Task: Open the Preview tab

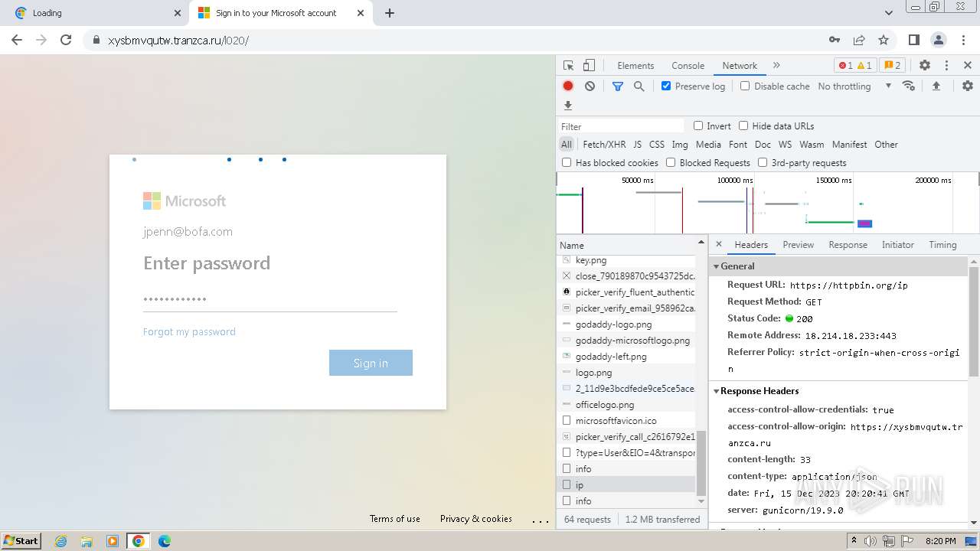Action: tap(798, 245)
